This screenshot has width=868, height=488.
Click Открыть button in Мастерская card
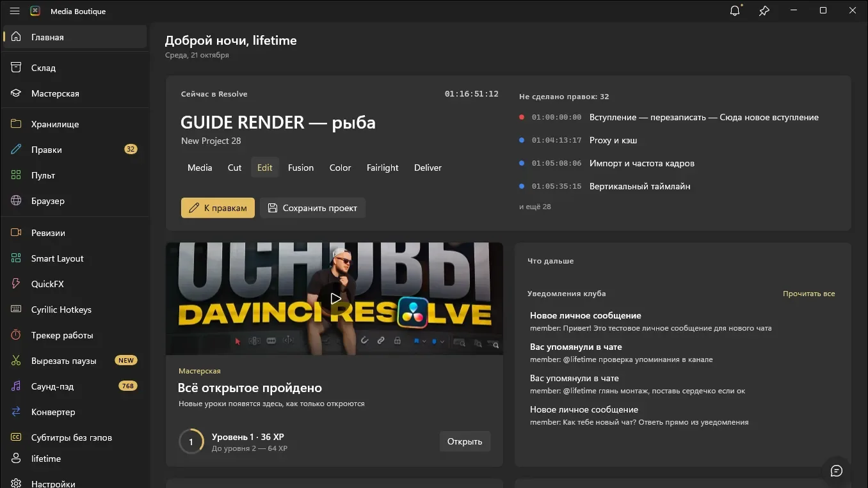coord(465,441)
